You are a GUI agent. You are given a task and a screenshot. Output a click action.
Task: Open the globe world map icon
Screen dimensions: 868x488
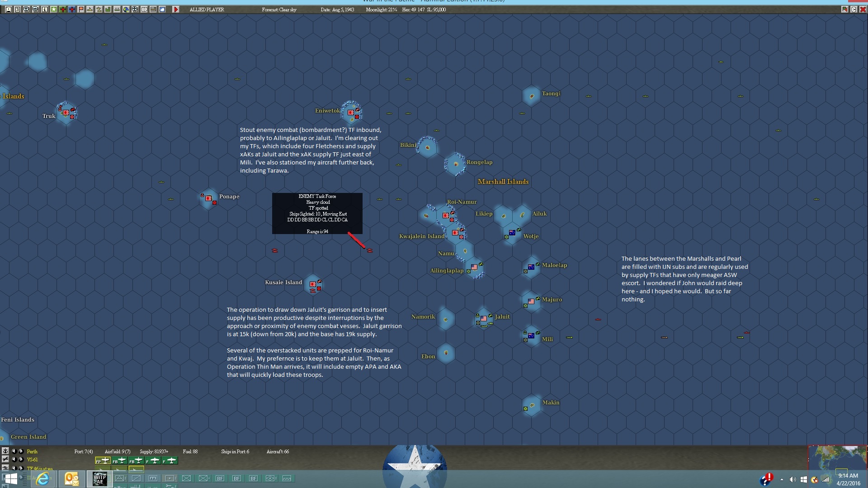[x=126, y=9]
